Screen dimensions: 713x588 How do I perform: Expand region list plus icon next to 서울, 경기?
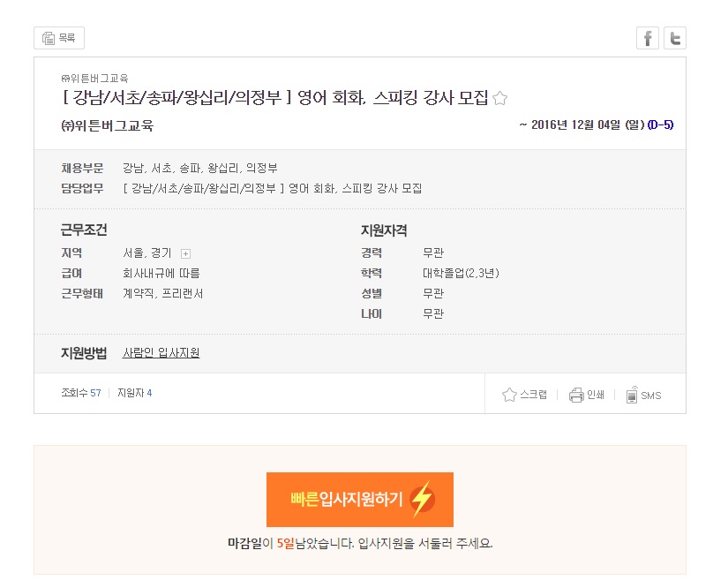pos(185,253)
